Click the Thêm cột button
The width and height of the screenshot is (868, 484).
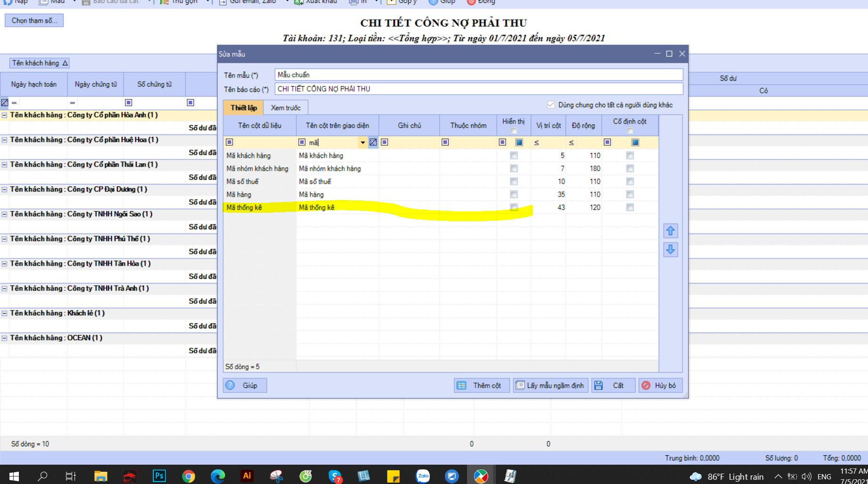tap(482, 385)
